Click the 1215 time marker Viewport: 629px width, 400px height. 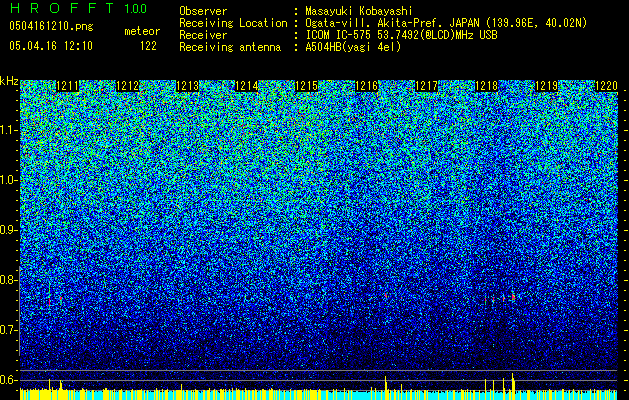pos(306,86)
